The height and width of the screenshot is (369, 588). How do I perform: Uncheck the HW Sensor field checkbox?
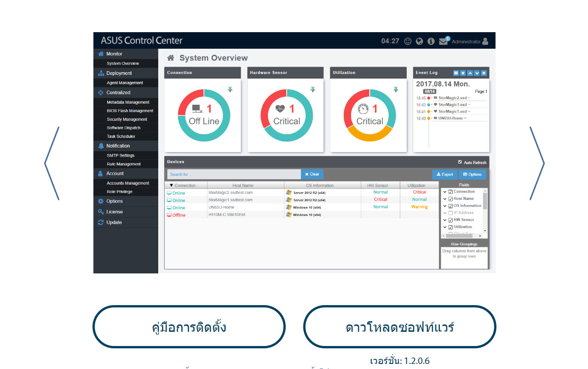450,220
